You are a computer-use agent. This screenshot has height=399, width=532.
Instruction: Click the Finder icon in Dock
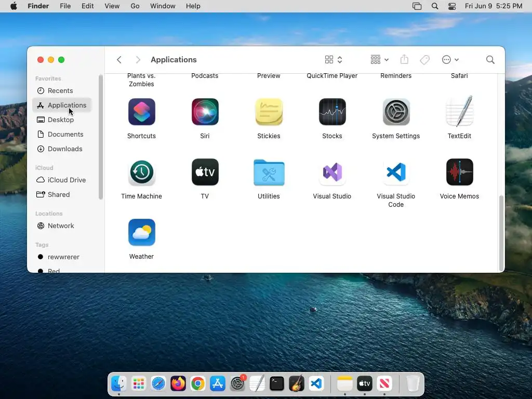pos(119,384)
